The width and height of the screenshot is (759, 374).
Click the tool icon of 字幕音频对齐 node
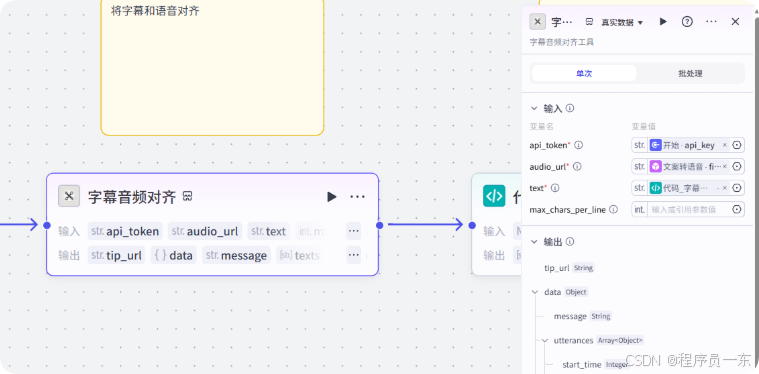(69, 196)
